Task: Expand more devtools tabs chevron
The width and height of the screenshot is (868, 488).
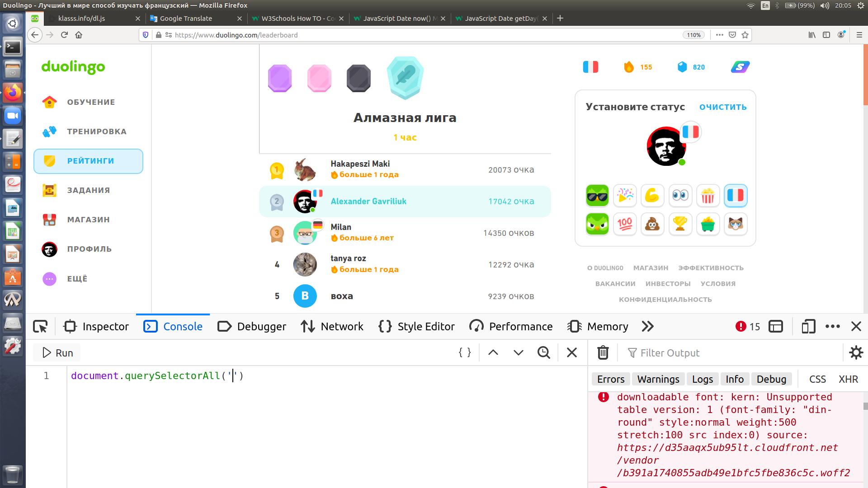Action: (647, 326)
